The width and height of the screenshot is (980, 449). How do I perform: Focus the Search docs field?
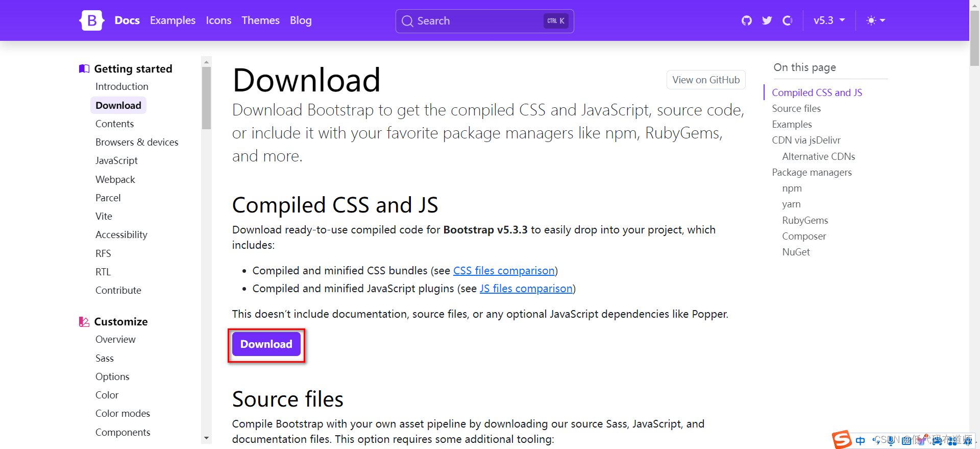click(x=485, y=21)
